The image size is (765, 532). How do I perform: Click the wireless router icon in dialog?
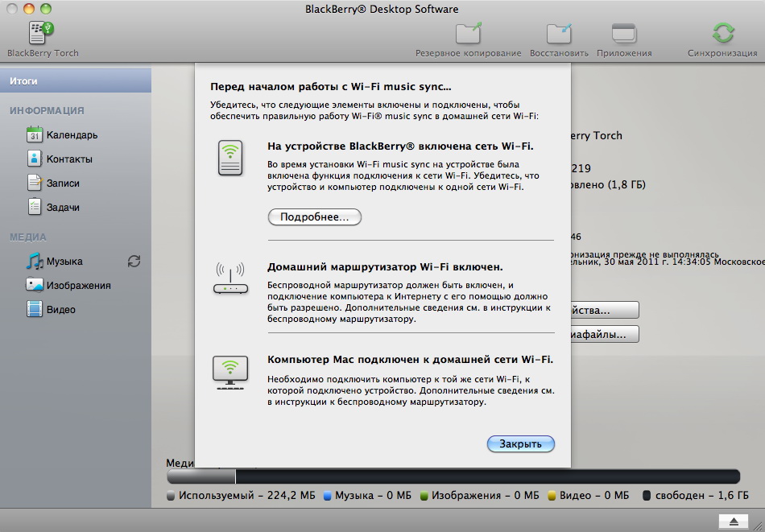tap(230, 278)
